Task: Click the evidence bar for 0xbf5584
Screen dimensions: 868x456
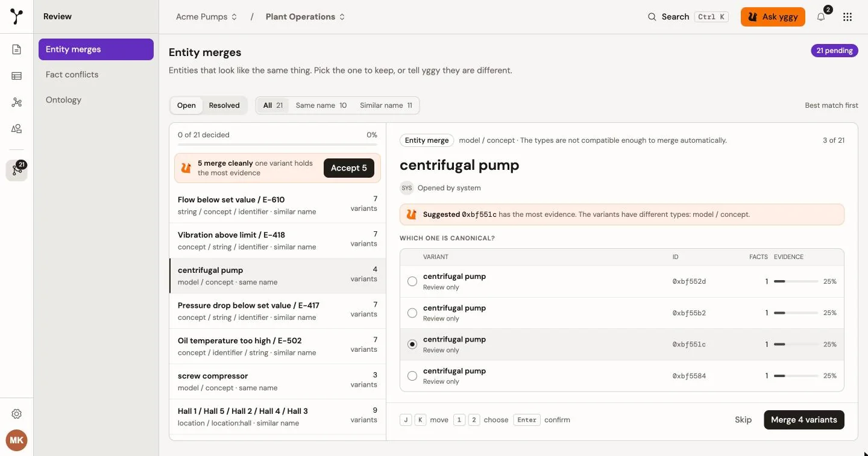Action: pos(796,376)
